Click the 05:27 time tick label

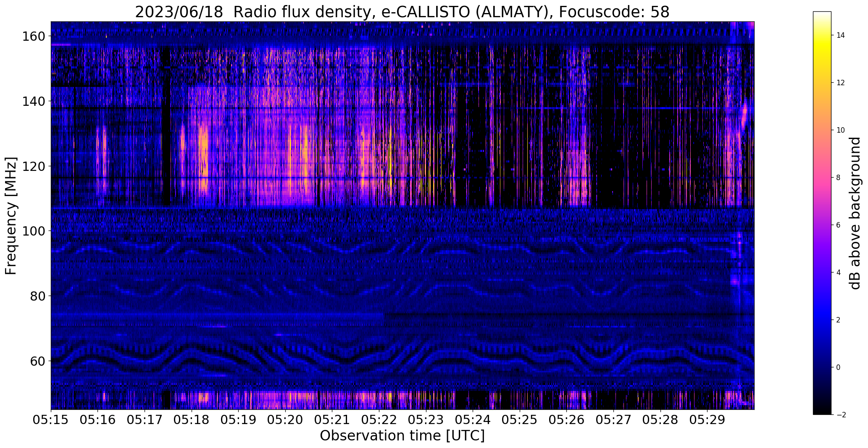pos(613,420)
